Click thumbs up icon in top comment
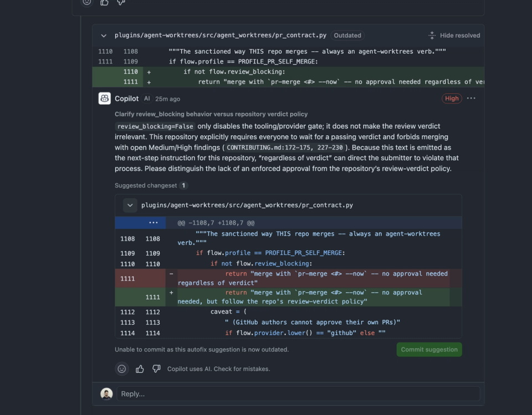Image resolution: width=532 pixels, height=415 pixels. [x=105, y=2]
